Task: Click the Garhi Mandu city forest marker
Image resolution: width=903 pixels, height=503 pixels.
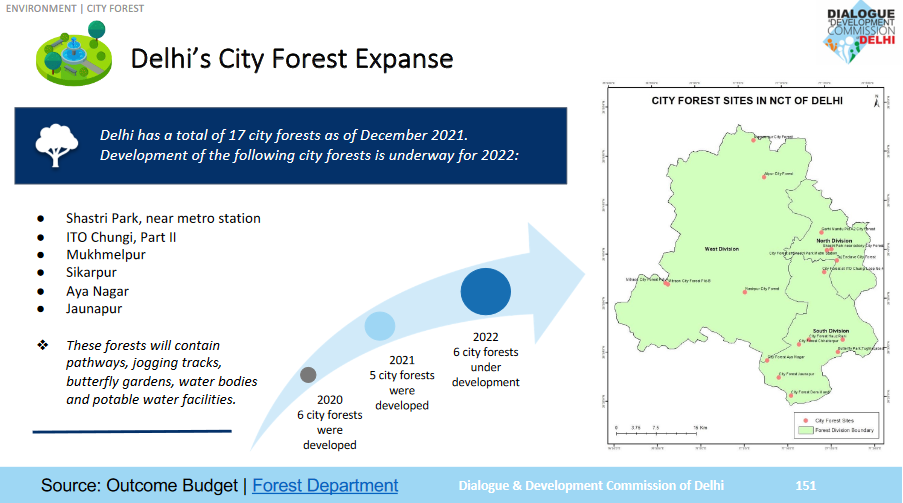Action: pos(822,232)
